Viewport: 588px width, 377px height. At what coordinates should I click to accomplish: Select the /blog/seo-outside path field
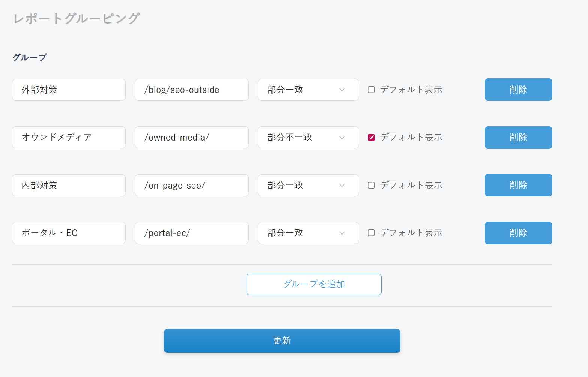(191, 90)
